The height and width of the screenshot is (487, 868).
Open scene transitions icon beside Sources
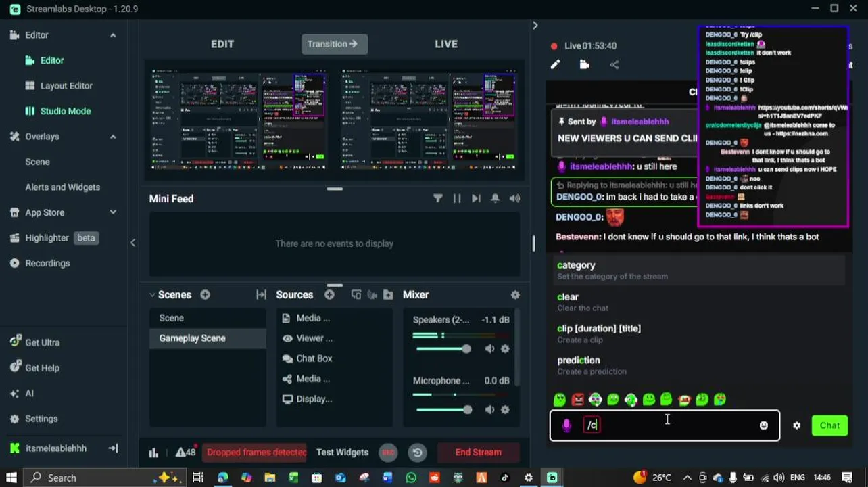[x=261, y=295]
